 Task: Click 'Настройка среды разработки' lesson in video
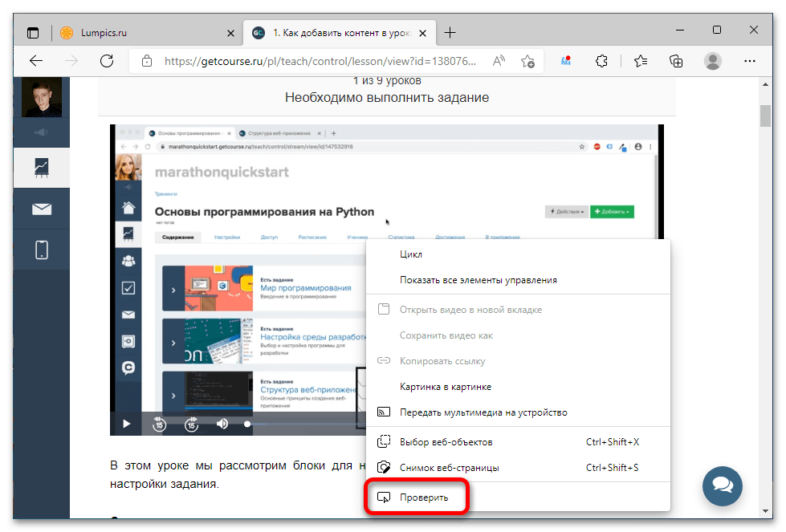[313, 337]
